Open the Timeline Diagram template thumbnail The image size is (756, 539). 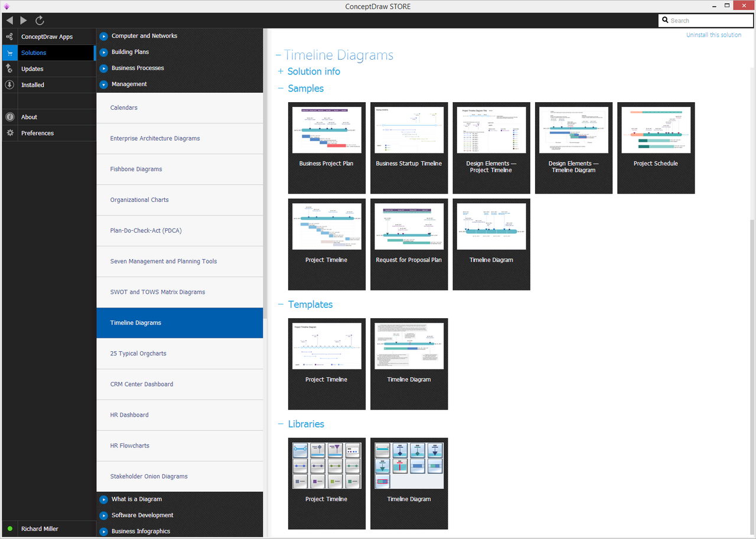[x=409, y=364]
